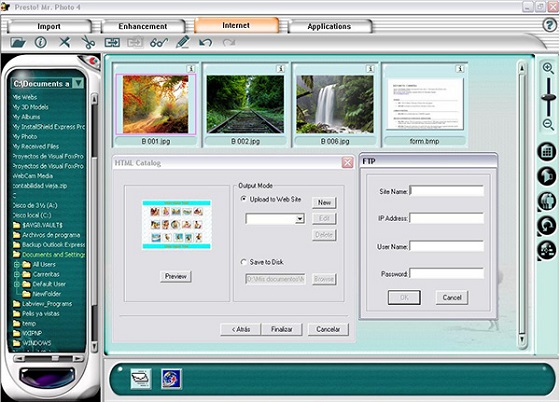The width and height of the screenshot is (560, 402).
Task: Click the batch convert arrows icon
Action: (x=112, y=43)
